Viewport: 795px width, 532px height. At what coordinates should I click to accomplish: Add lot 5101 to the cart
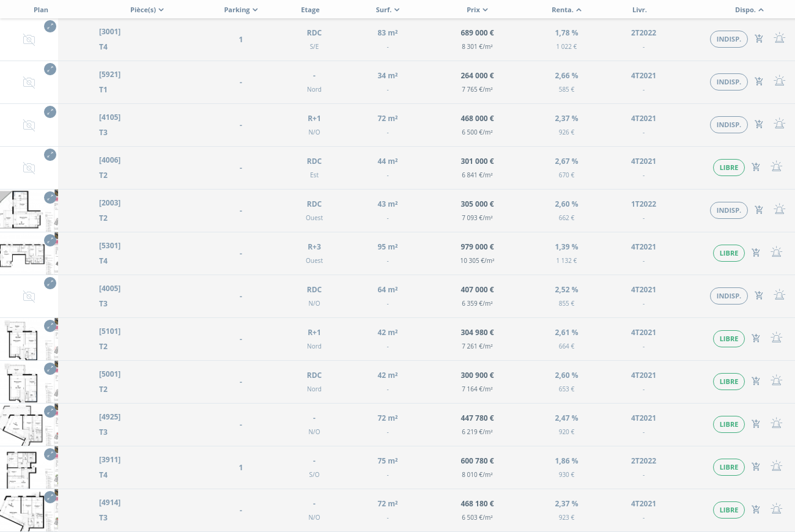tap(756, 339)
